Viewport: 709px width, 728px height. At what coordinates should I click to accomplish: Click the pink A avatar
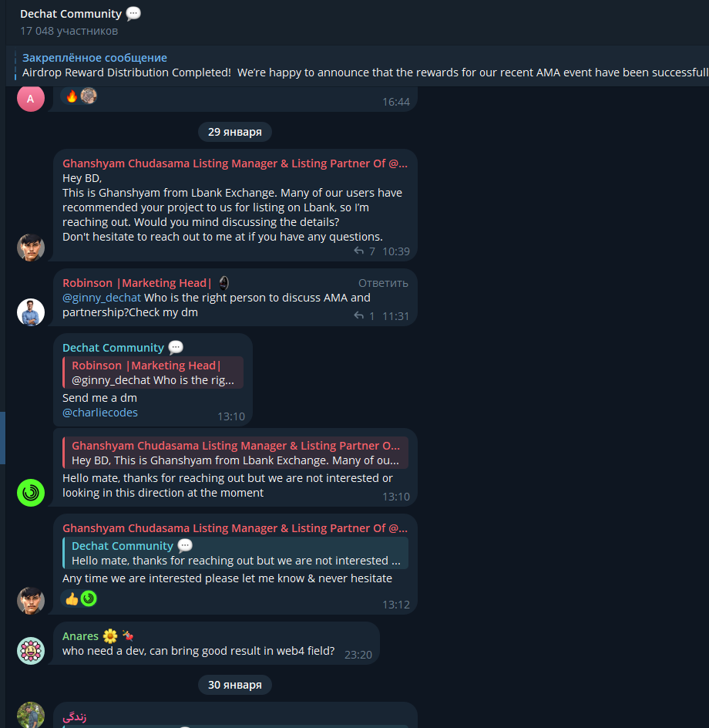(x=31, y=98)
